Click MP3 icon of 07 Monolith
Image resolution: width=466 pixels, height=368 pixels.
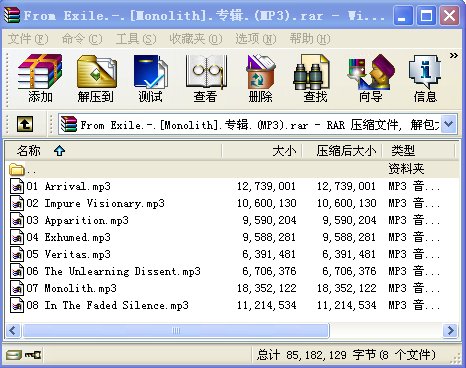coord(17,288)
